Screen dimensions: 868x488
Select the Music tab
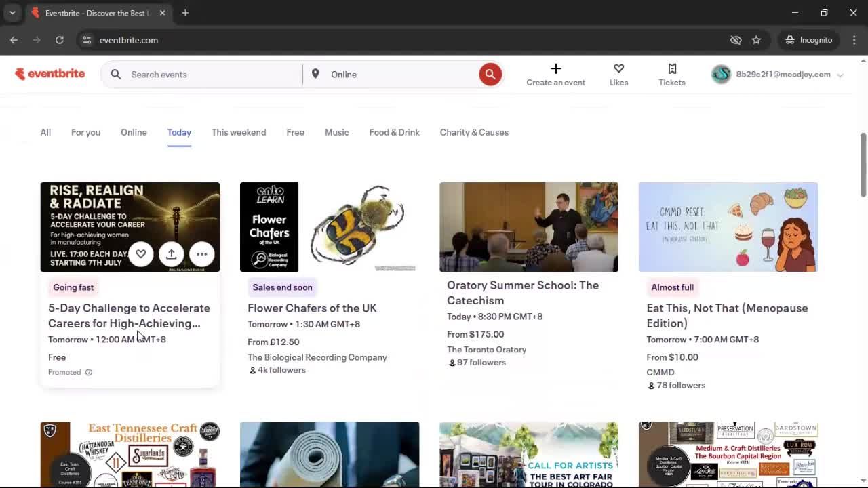click(x=336, y=132)
